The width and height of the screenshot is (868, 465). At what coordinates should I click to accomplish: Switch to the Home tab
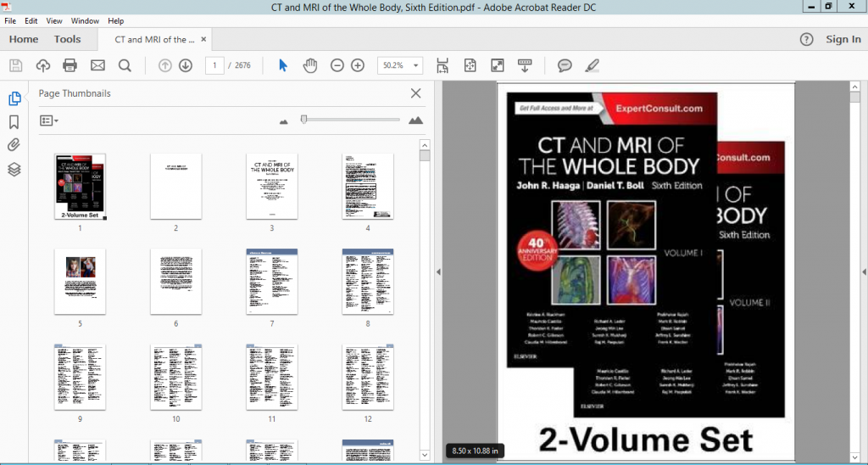coord(24,39)
